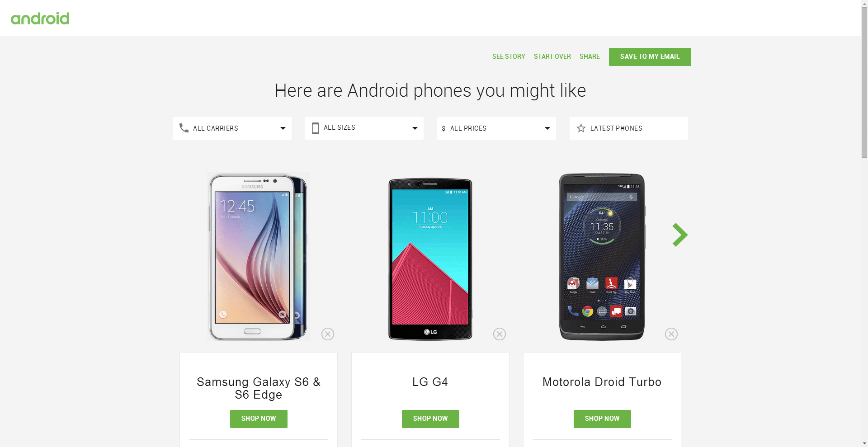Select Start Over in top menu

coord(552,56)
